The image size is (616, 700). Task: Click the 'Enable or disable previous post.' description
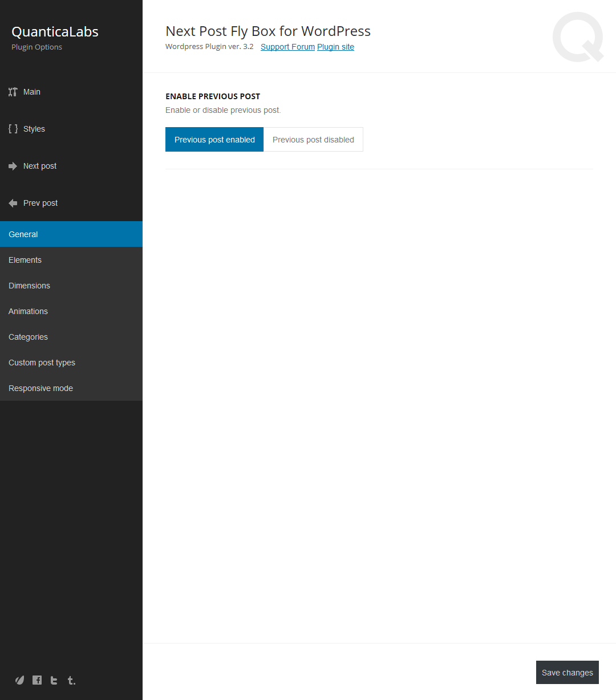(223, 110)
